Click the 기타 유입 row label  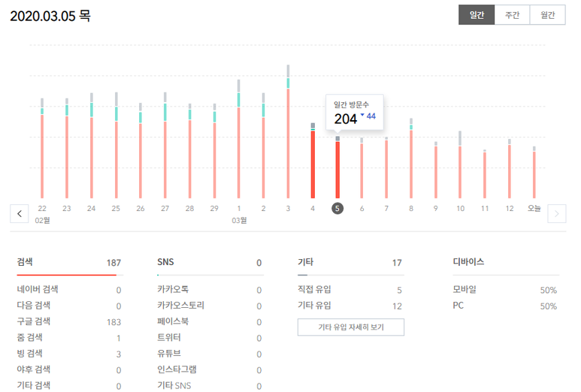click(x=314, y=306)
